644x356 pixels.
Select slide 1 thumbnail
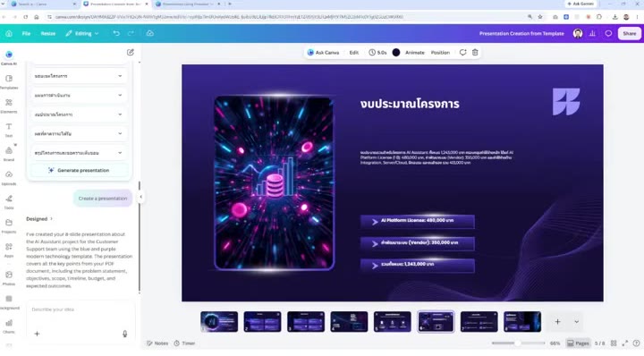(x=219, y=321)
